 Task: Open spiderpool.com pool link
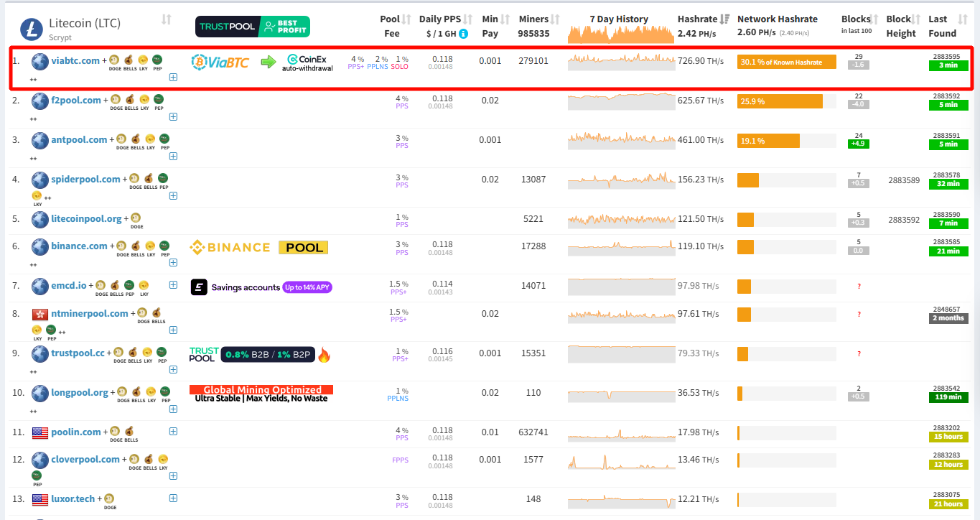tap(85, 179)
